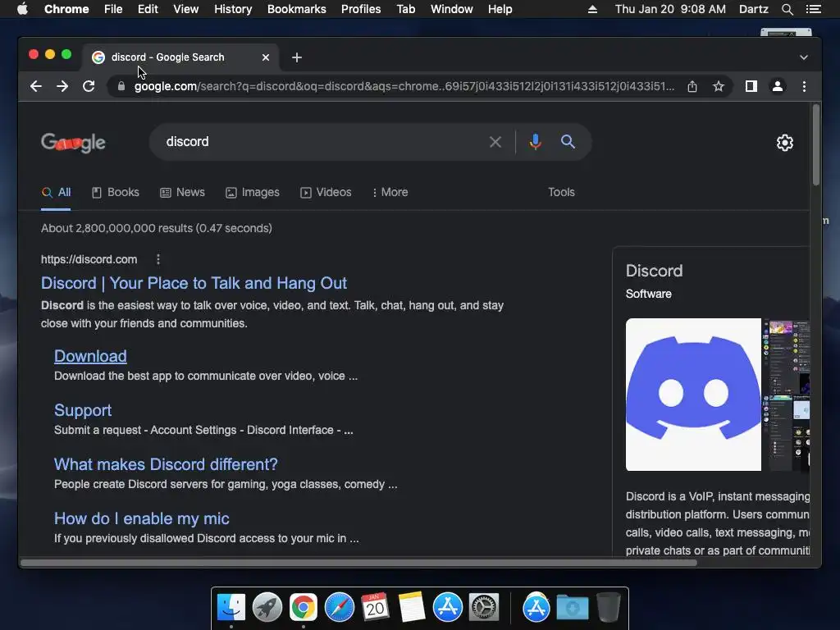Click the address bar URL

pyautogui.click(x=404, y=86)
